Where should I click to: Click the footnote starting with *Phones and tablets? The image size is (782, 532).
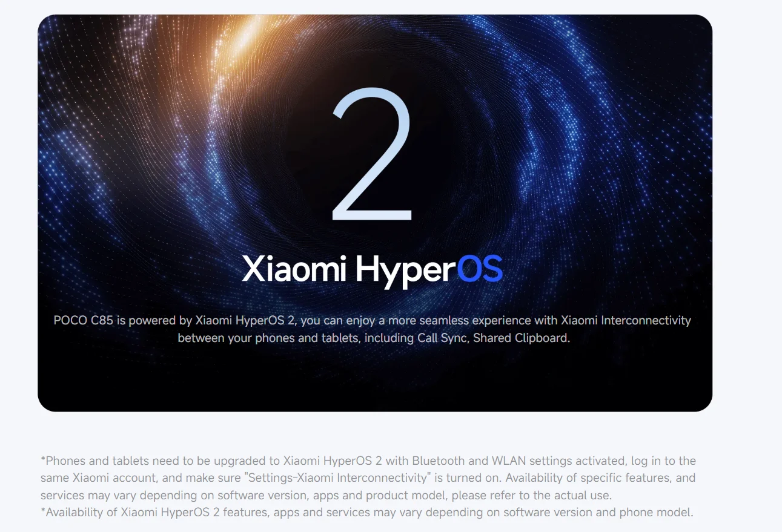coord(368,478)
